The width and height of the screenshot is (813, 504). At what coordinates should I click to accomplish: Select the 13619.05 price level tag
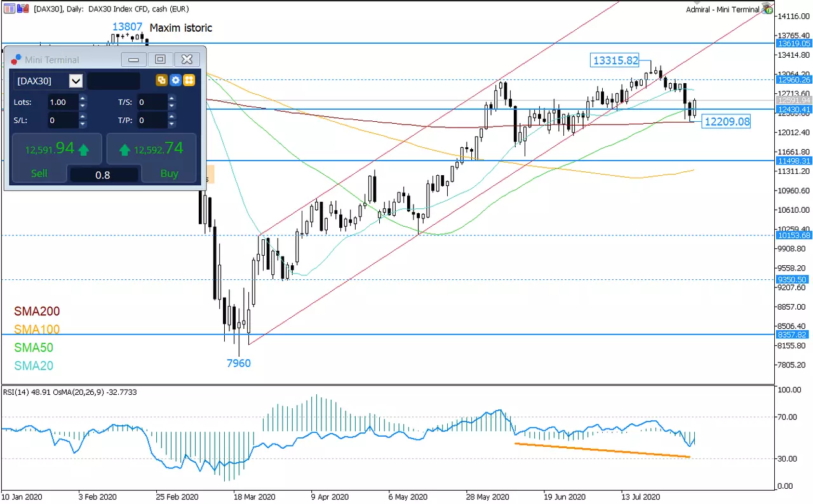(x=793, y=43)
